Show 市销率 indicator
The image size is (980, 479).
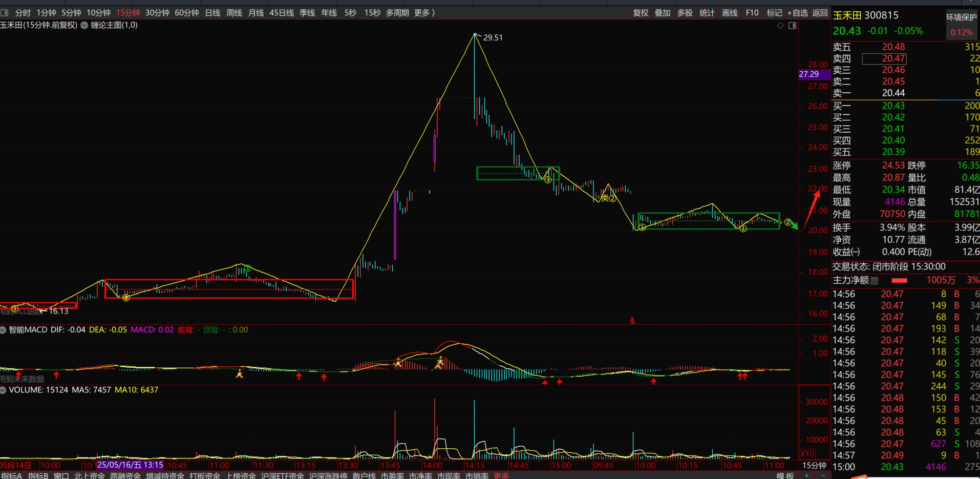tap(477, 475)
